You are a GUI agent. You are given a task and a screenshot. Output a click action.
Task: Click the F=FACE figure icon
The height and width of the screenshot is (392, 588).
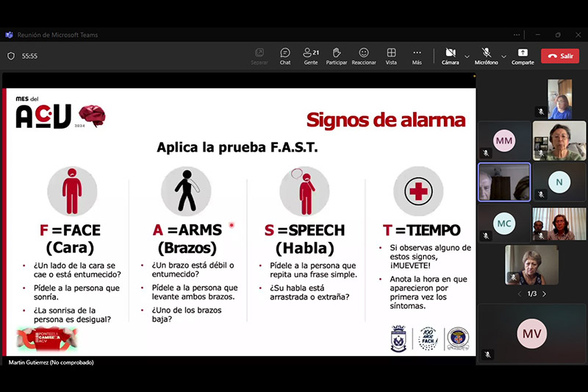coord(72,191)
